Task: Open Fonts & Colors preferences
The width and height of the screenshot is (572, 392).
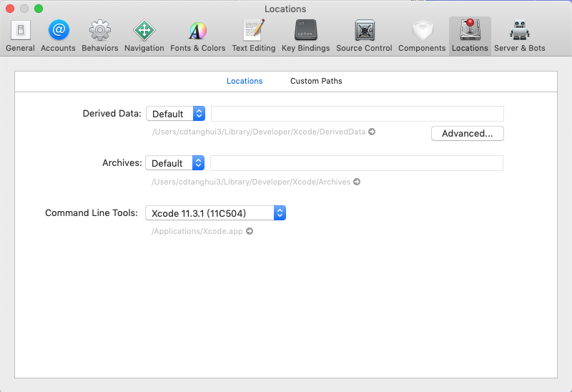Action: point(198,36)
